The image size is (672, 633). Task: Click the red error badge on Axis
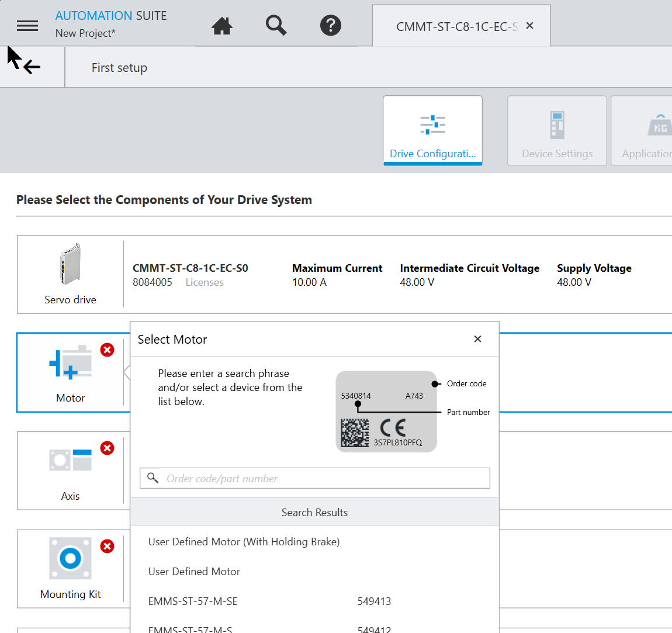point(107,448)
